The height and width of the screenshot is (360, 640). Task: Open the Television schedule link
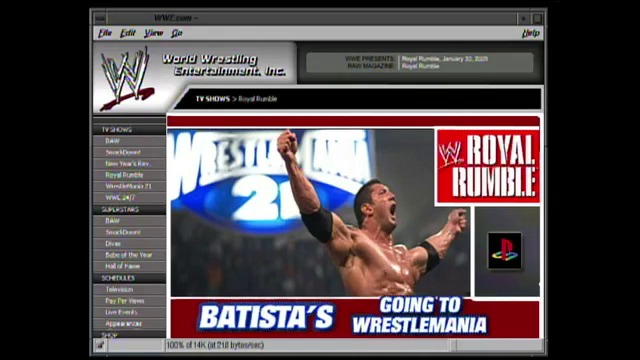(x=119, y=289)
